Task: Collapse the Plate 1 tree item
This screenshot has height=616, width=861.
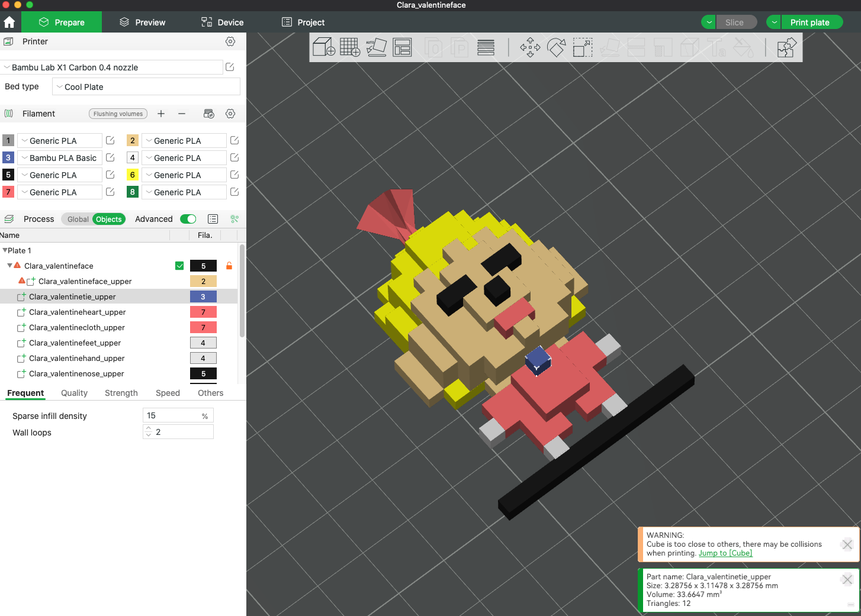Action: pyautogui.click(x=5, y=250)
